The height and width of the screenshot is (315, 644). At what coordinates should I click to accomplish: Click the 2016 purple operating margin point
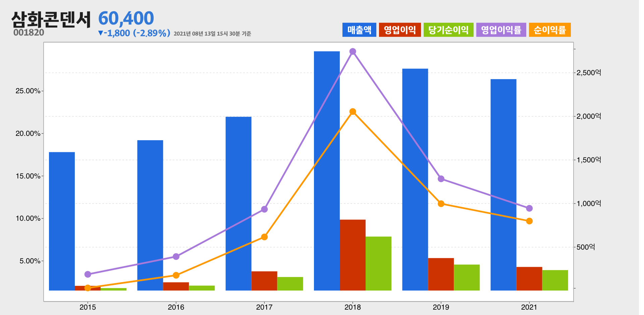(176, 257)
